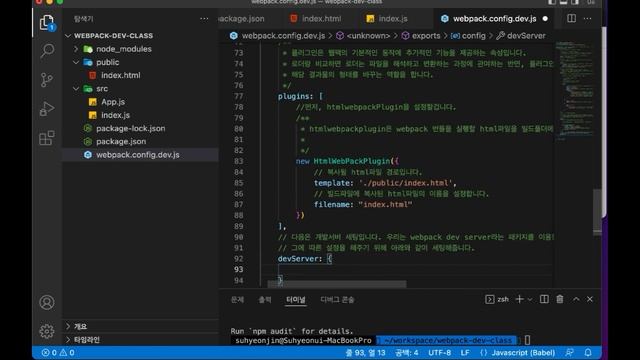
Task: Click the webpack.config.dev.js breadcrumb
Action: point(283,36)
